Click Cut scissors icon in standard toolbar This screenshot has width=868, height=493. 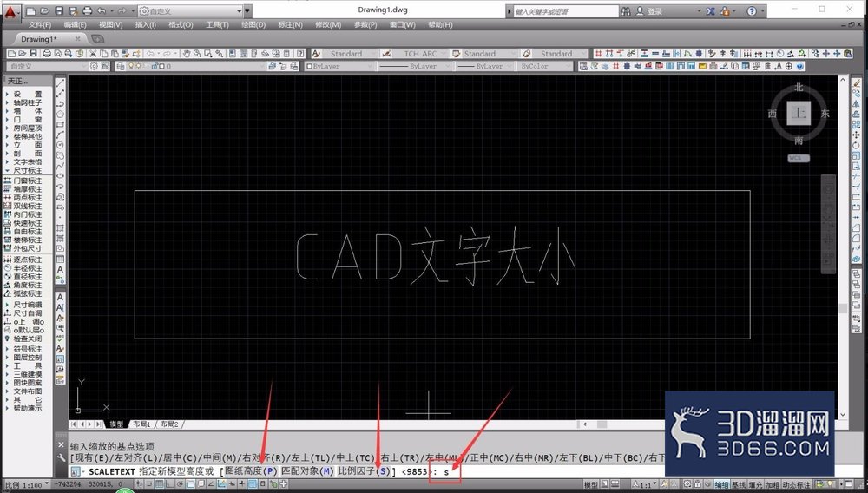coord(93,54)
